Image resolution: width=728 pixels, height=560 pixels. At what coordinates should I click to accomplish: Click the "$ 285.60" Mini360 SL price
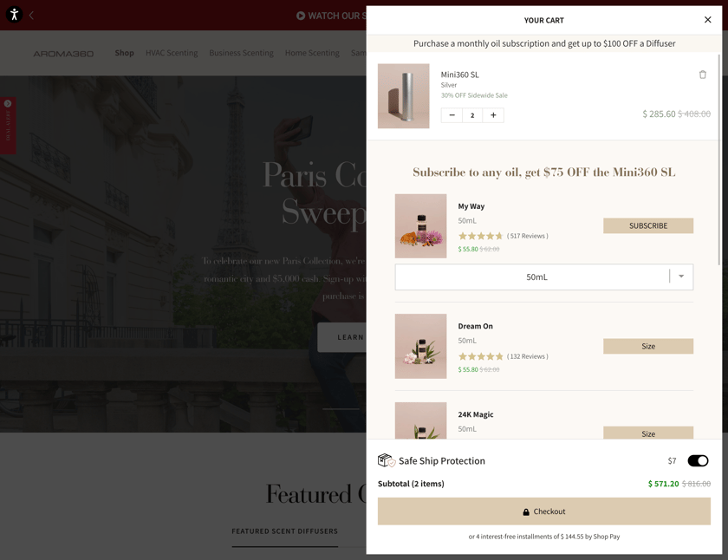[x=659, y=114]
